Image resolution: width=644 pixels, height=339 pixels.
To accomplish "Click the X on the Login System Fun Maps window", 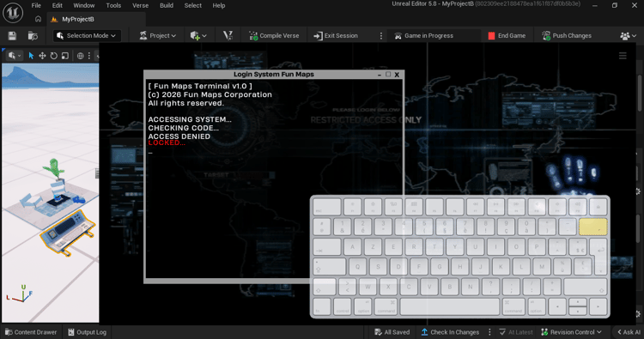I will (397, 75).
